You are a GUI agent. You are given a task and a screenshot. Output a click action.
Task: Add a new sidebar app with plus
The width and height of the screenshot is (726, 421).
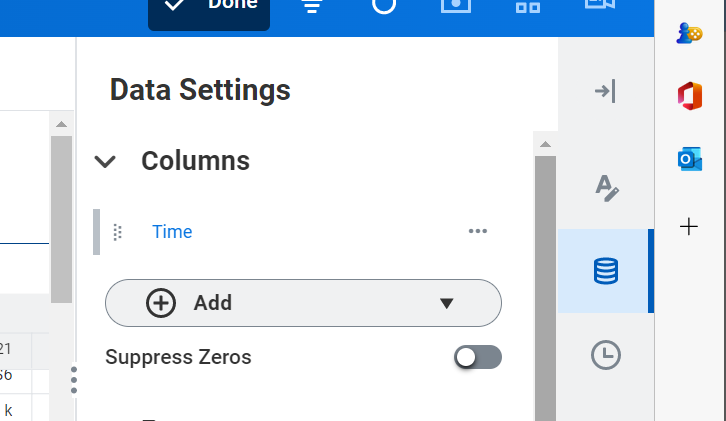(x=689, y=226)
